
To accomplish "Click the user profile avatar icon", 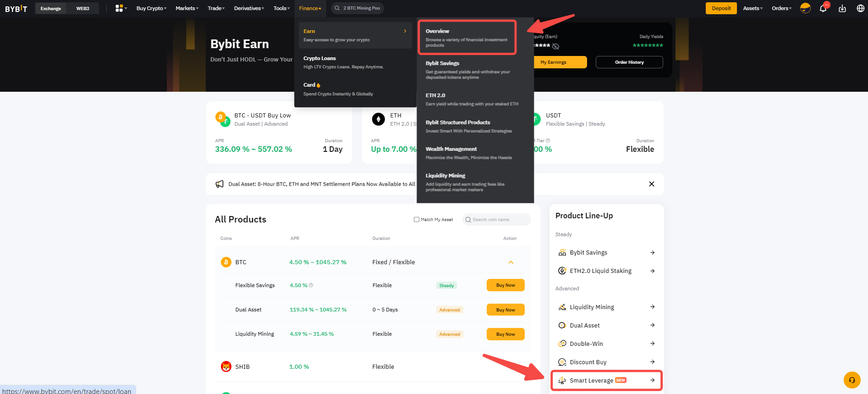I will [x=805, y=8].
